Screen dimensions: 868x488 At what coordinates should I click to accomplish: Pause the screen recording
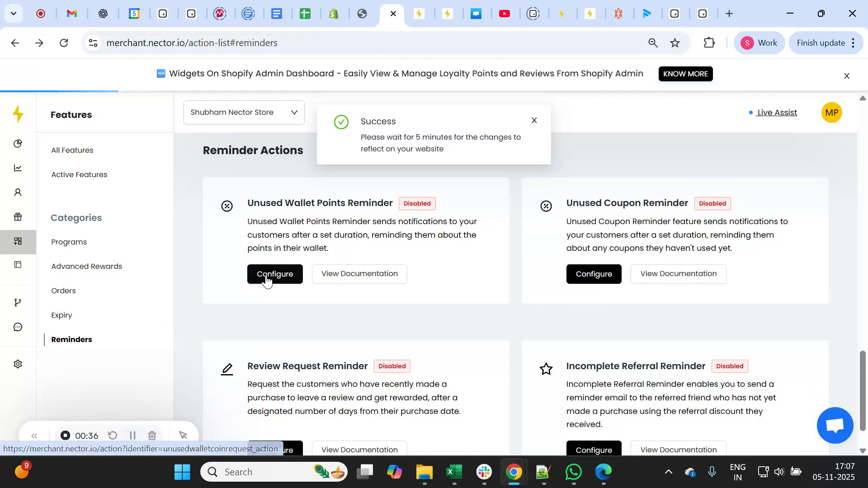(132, 435)
